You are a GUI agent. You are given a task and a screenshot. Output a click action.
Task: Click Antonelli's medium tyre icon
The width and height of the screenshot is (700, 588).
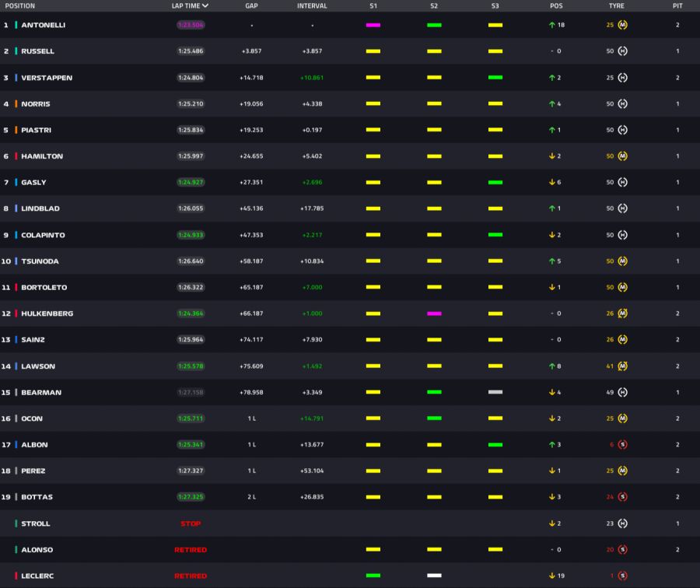(x=623, y=25)
